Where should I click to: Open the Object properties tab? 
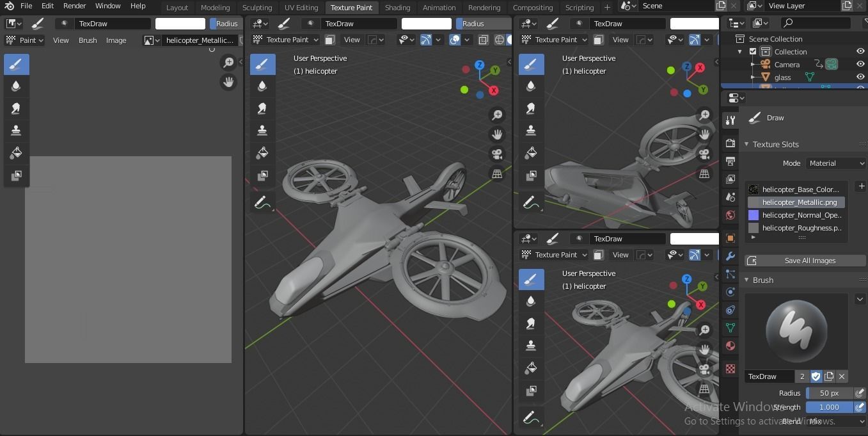click(x=730, y=238)
